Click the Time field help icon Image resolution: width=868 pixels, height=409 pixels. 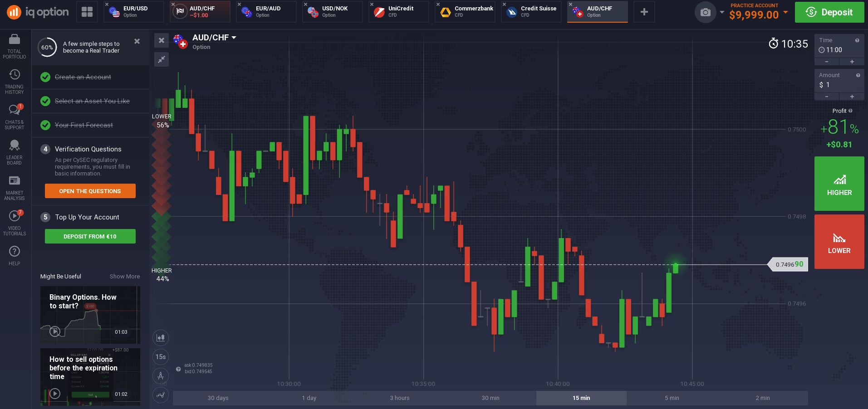click(x=857, y=40)
